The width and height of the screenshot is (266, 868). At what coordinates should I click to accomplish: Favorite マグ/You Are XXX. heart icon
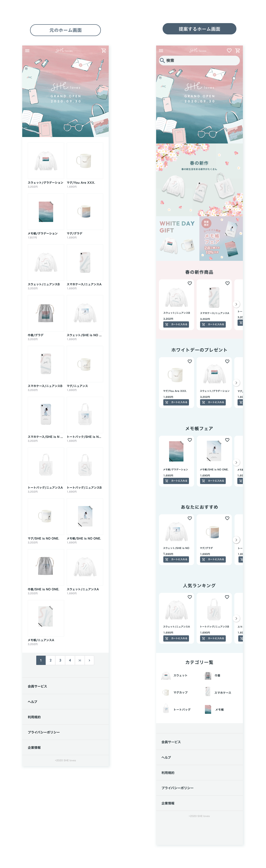[x=190, y=361]
